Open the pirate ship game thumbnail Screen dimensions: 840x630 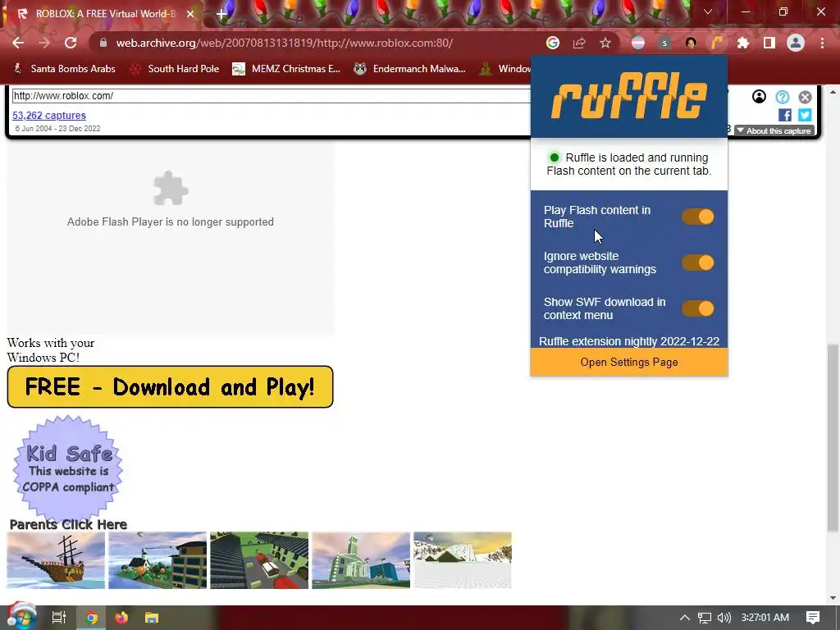tap(56, 560)
